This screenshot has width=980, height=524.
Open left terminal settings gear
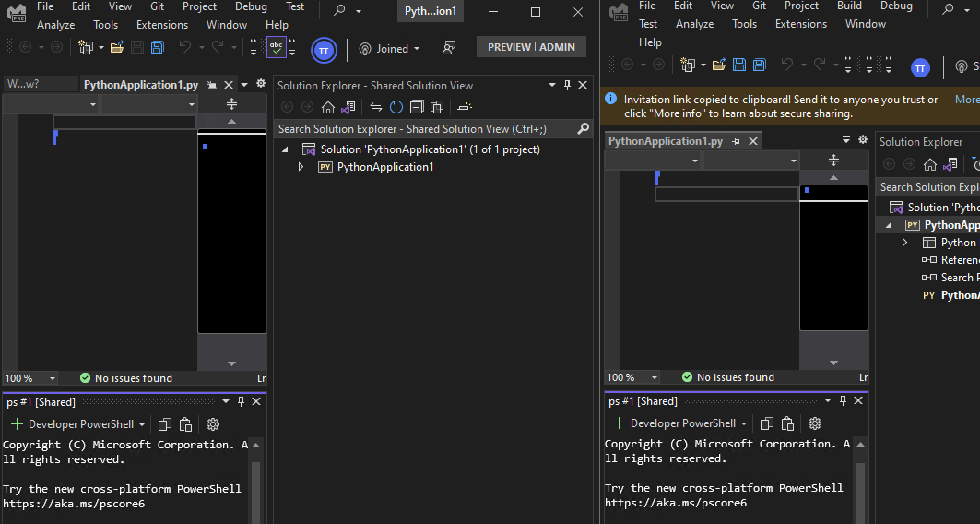click(212, 424)
